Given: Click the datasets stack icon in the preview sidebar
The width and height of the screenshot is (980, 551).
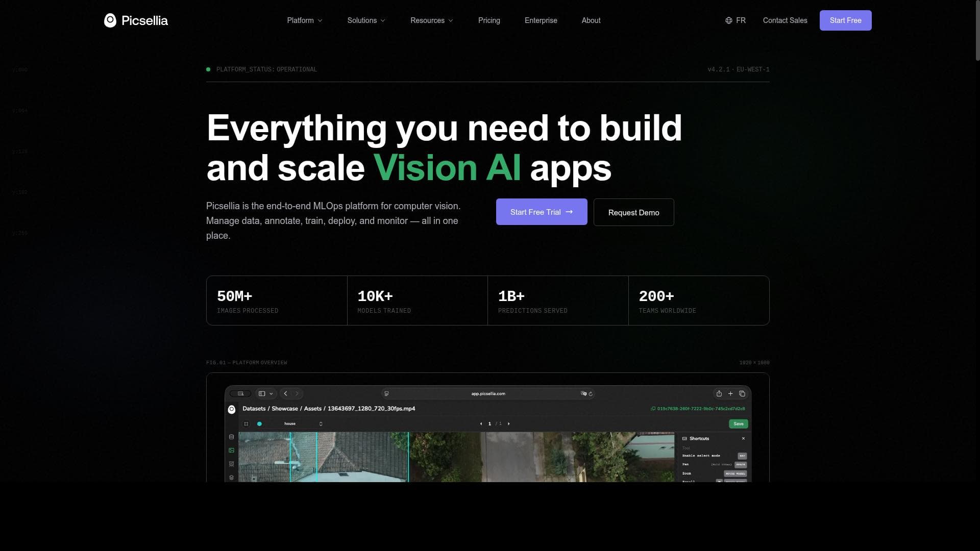Looking at the screenshot, I should [231, 437].
